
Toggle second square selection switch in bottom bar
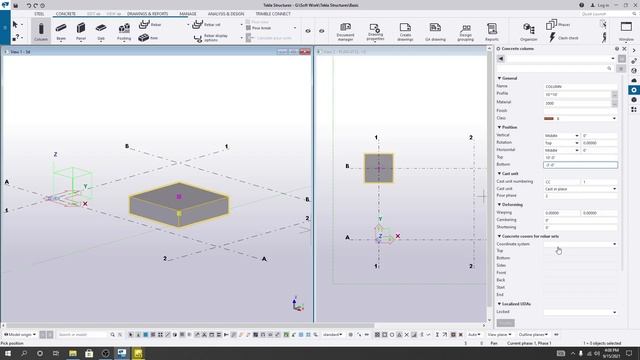(50, 335)
